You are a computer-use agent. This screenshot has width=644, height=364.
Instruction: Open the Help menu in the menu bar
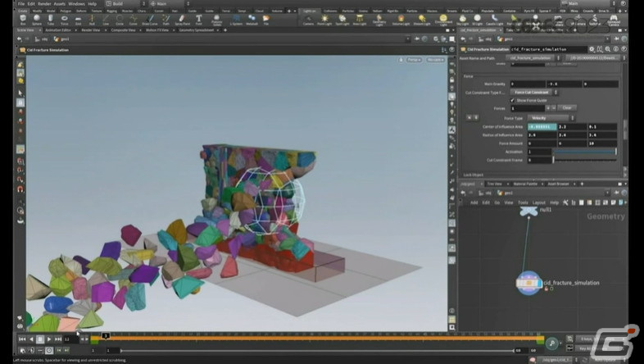(92, 4)
